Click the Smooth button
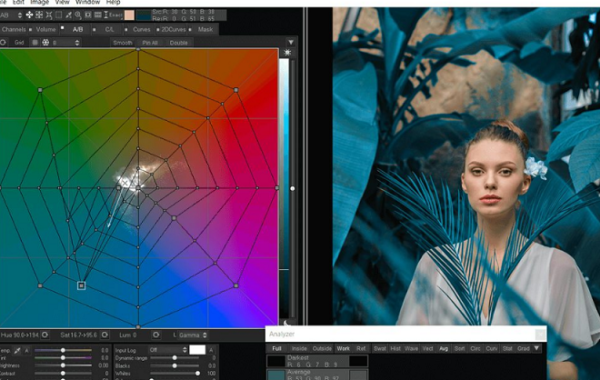This screenshot has width=600, height=380. coord(122,43)
